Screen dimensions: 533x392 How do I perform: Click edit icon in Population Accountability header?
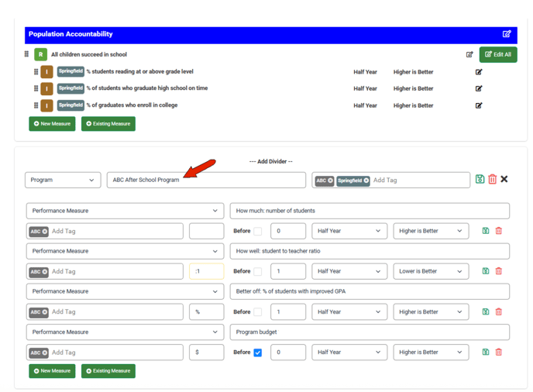point(507,34)
